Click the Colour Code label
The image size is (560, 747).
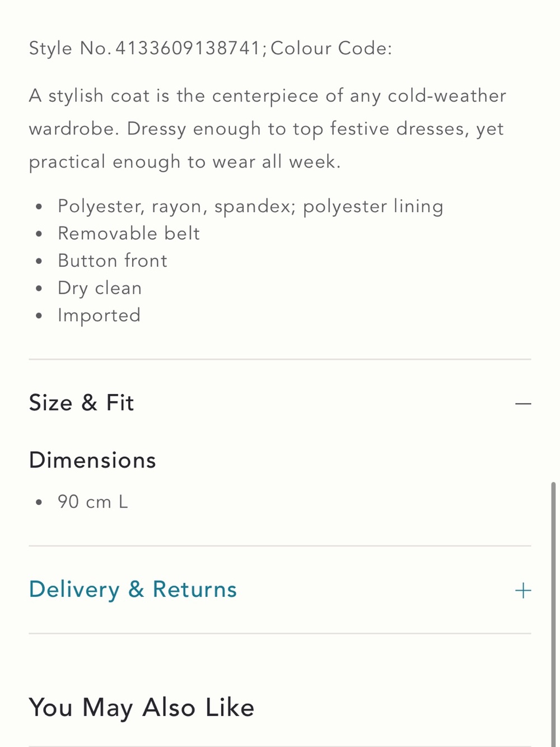point(331,48)
